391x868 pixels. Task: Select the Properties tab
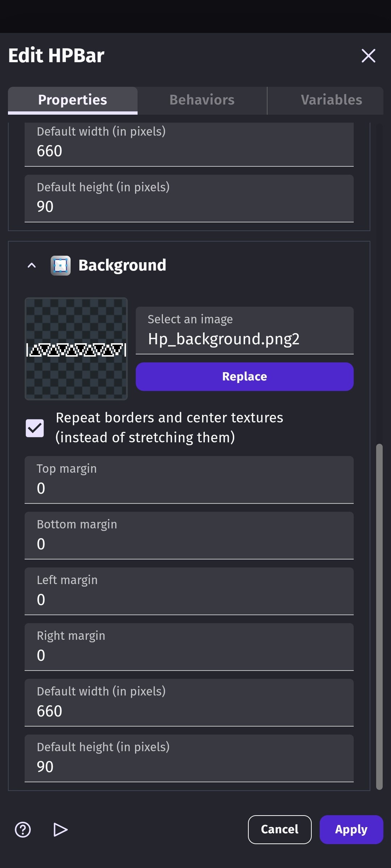click(x=72, y=100)
